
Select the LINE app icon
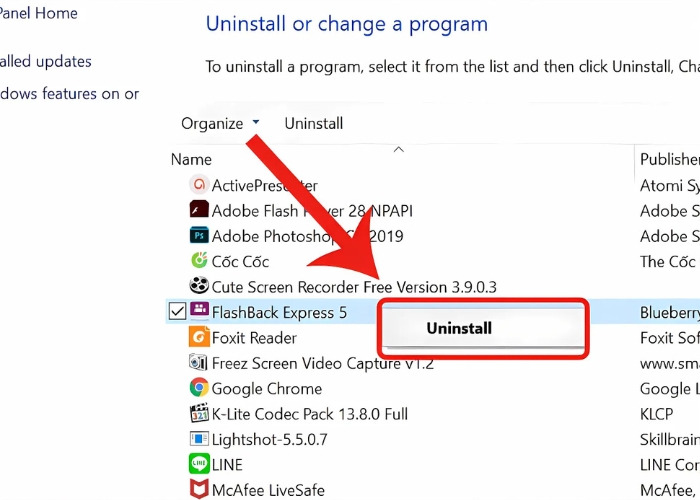(198, 465)
